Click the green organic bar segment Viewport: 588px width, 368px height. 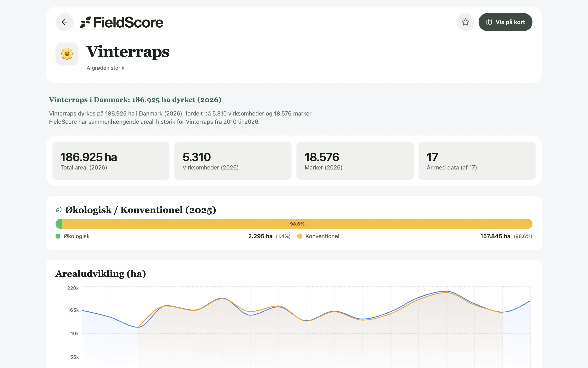click(59, 224)
